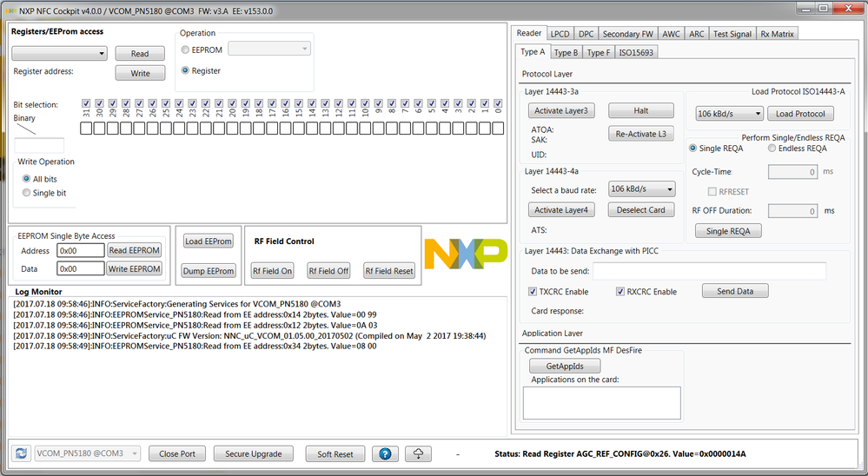Open Layer 14443-4a baud rate dropdown
Screen dimensions: 868x476
click(642, 188)
